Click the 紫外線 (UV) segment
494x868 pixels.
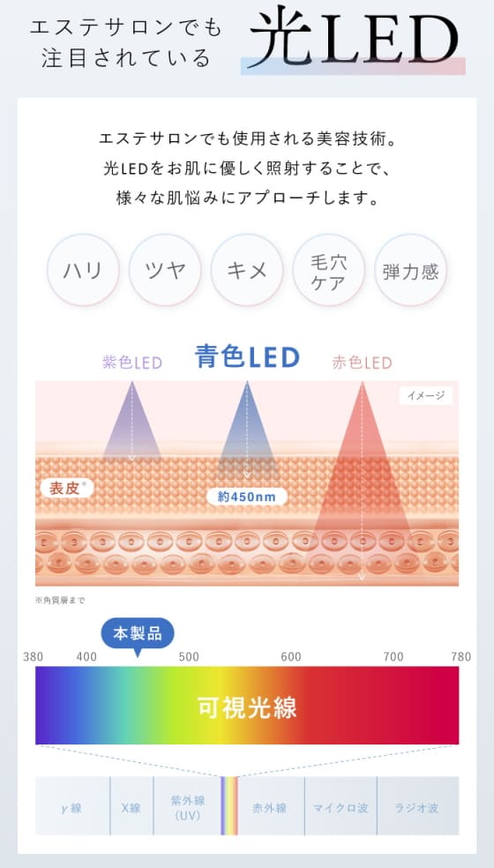pos(187,806)
